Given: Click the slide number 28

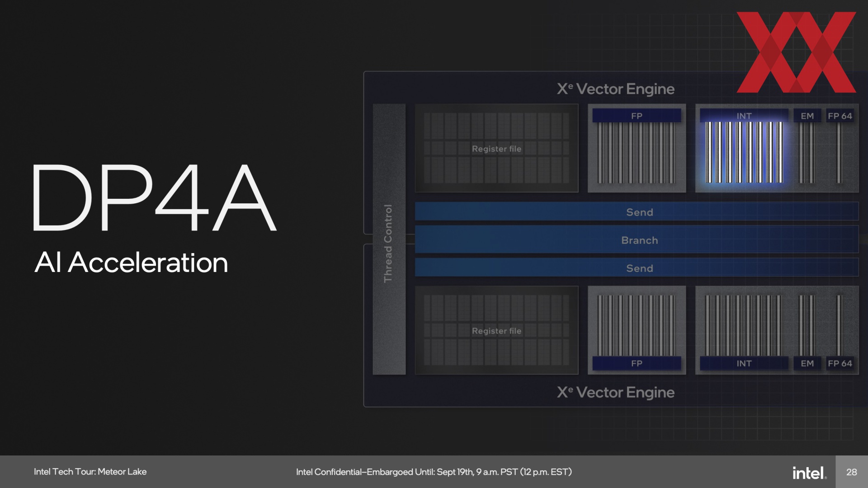Looking at the screenshot, I should tap(852, 472).
